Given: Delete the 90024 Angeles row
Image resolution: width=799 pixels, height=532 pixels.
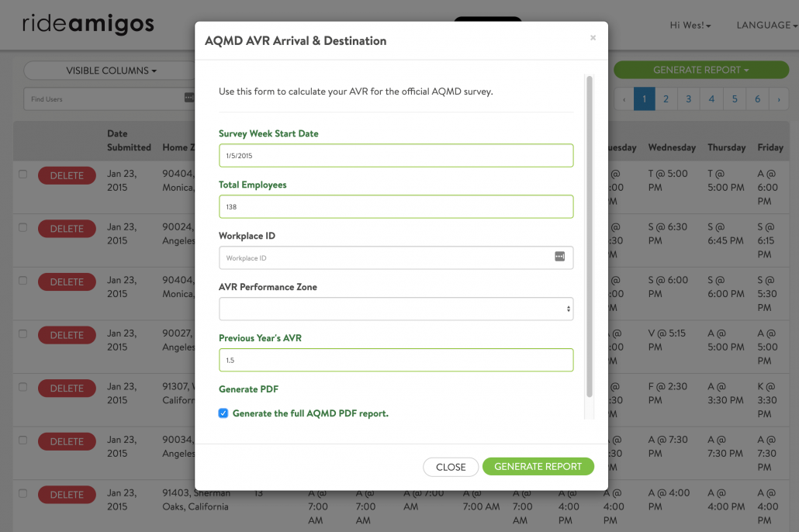Looking at the screenshot, I should (67, 229).
